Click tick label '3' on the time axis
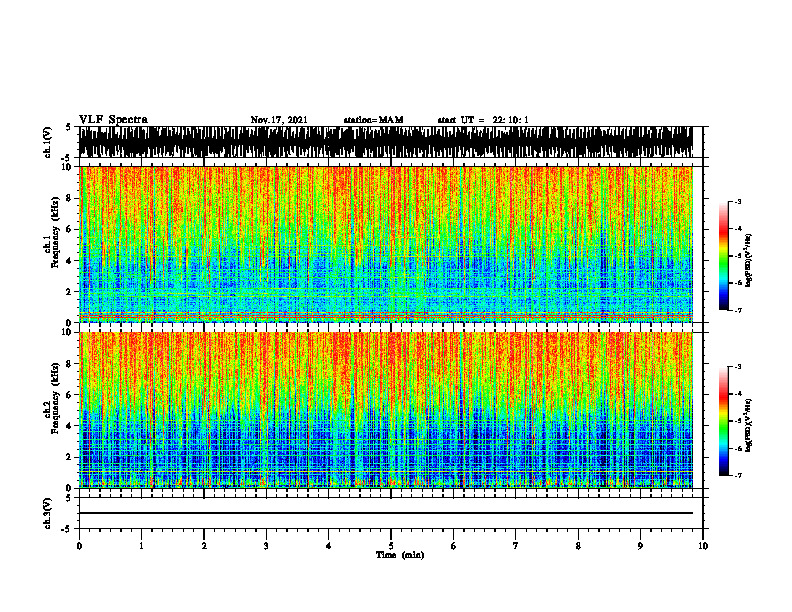The image size is (792, 612). 266,546
